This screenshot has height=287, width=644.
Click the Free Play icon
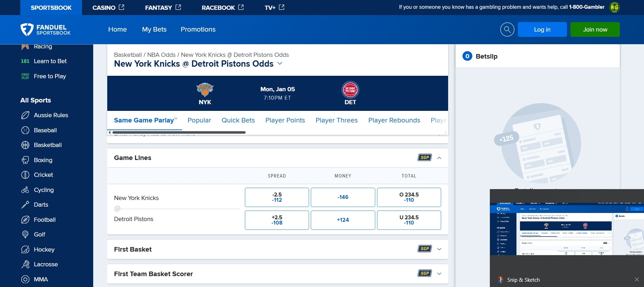(25, 76)
